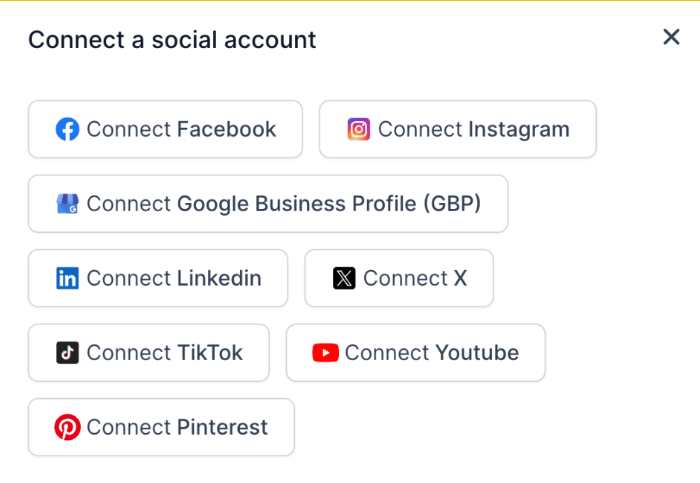Click the YouTube play logo icon
700x483 pixels.
pyautogui.click(x=325, y=353)
